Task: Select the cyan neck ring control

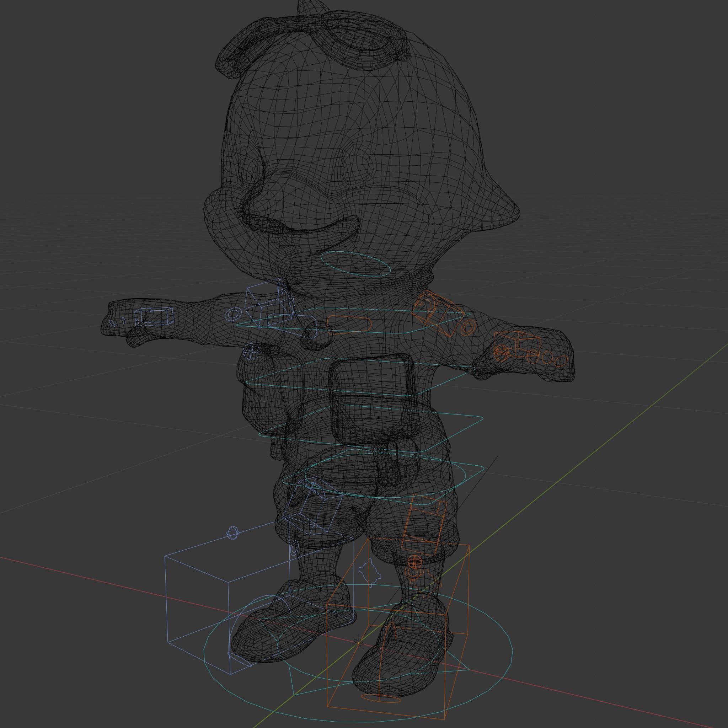Action: [x=356, y=264]
